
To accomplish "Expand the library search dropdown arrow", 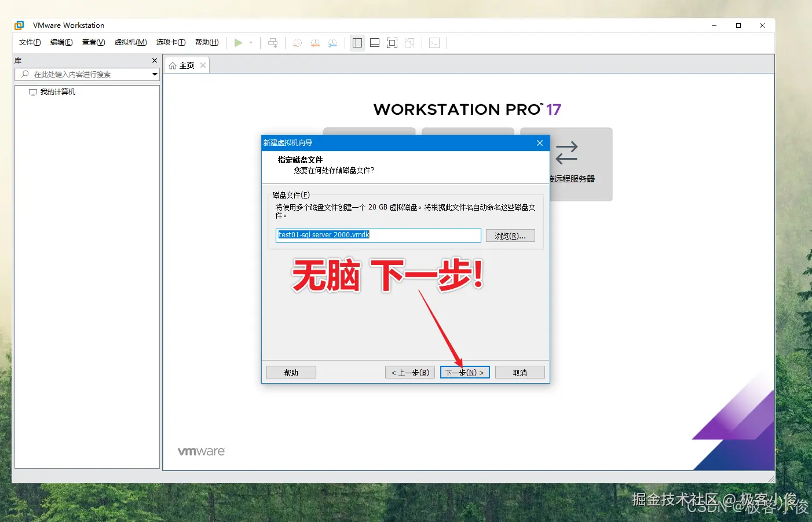I will (x=155, y=74).
